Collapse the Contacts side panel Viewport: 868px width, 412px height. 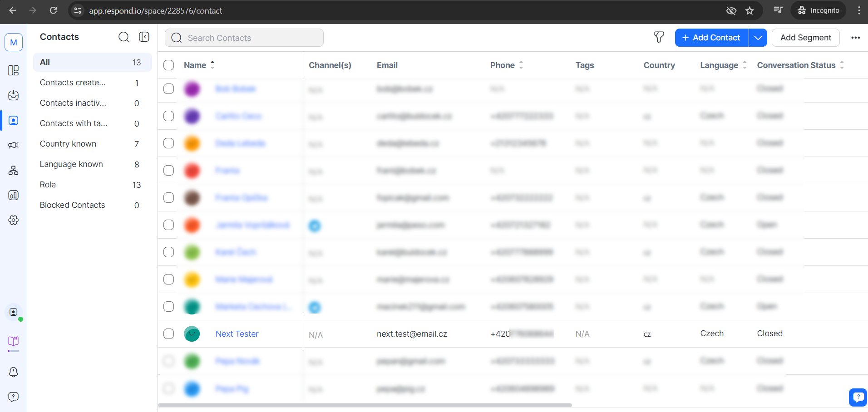click(x=144, y=37)
